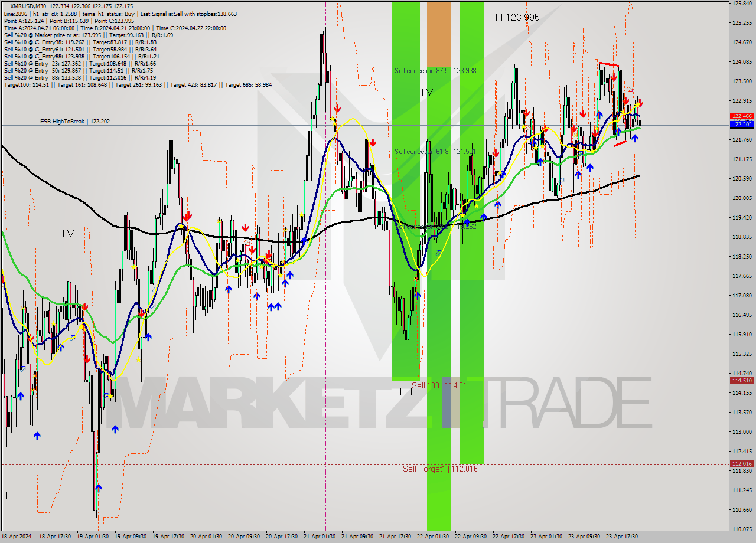
Task: Click the 'Target100: 114.51' targets line
Action: (138, 84)
